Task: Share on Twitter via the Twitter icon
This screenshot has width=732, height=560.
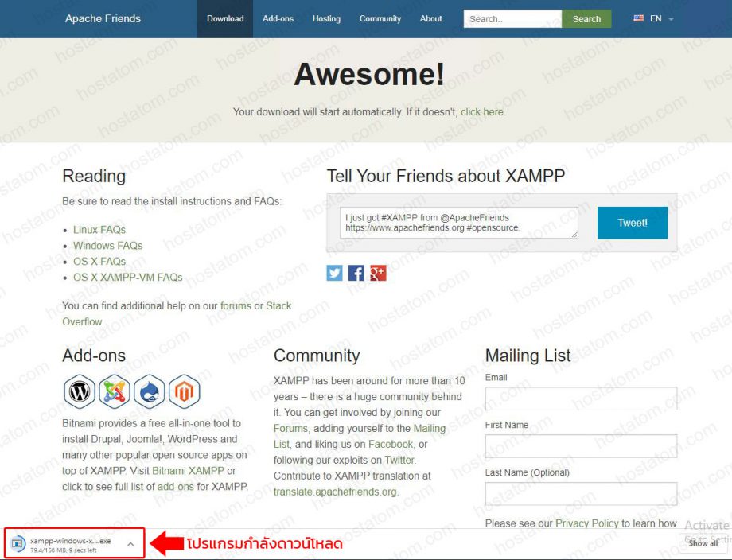Action: tap(334, 273)
